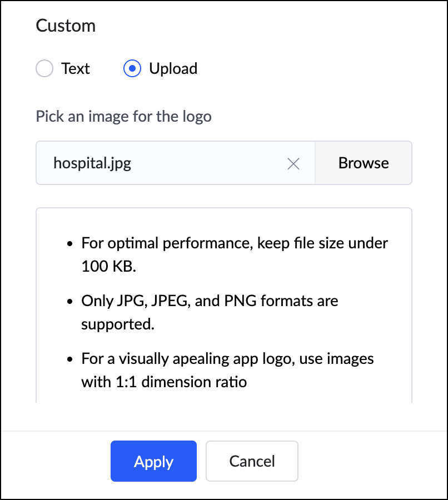This screenshot has height=500, width=448.
Task: Click the "with 1:1 dimension ratio" line
Action: 164,382
